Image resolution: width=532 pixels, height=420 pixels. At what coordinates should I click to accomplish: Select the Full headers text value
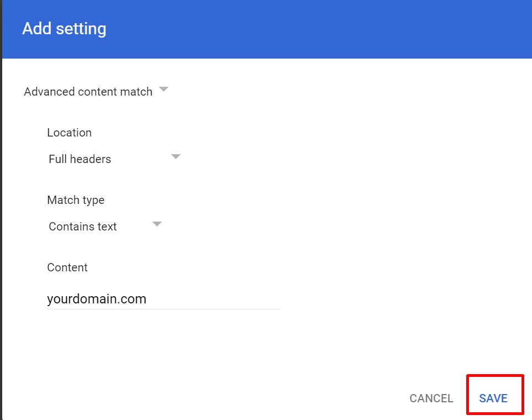tap(80, 159)
